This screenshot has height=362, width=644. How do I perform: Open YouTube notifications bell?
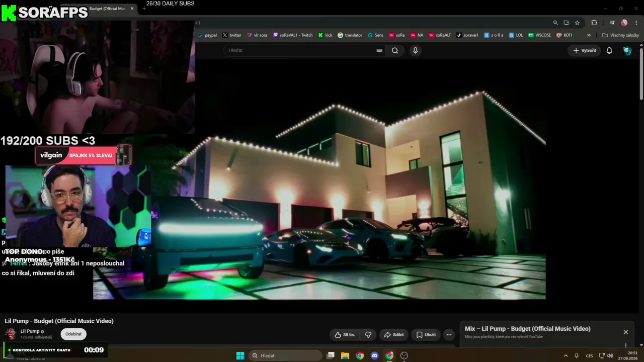pos(609,50)
